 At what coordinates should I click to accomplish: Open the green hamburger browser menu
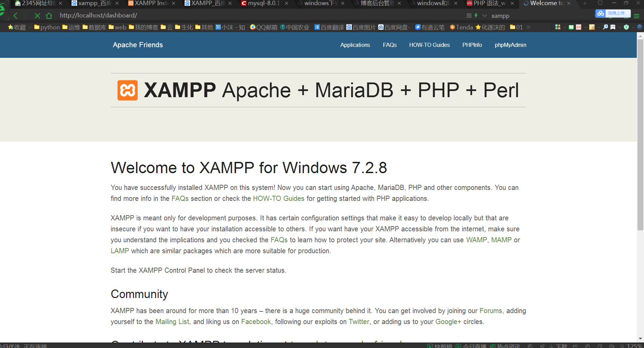click(x=636, y=16)
